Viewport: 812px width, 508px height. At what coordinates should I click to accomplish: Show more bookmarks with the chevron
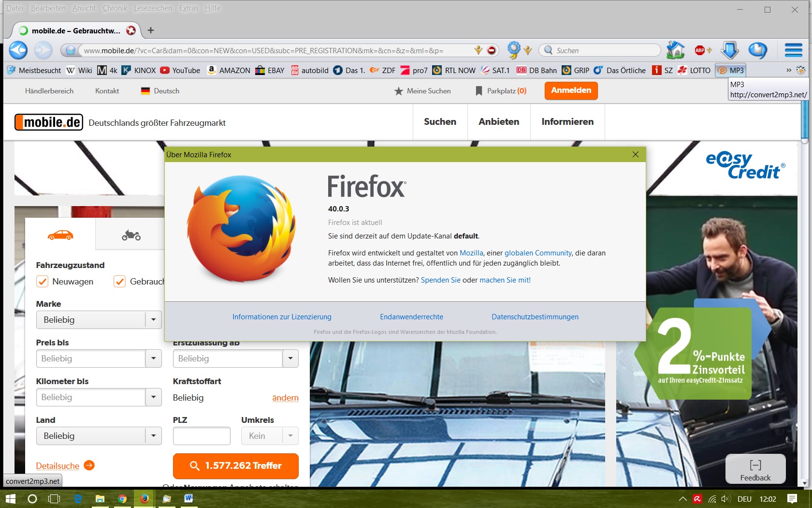(x=789, y=70)
